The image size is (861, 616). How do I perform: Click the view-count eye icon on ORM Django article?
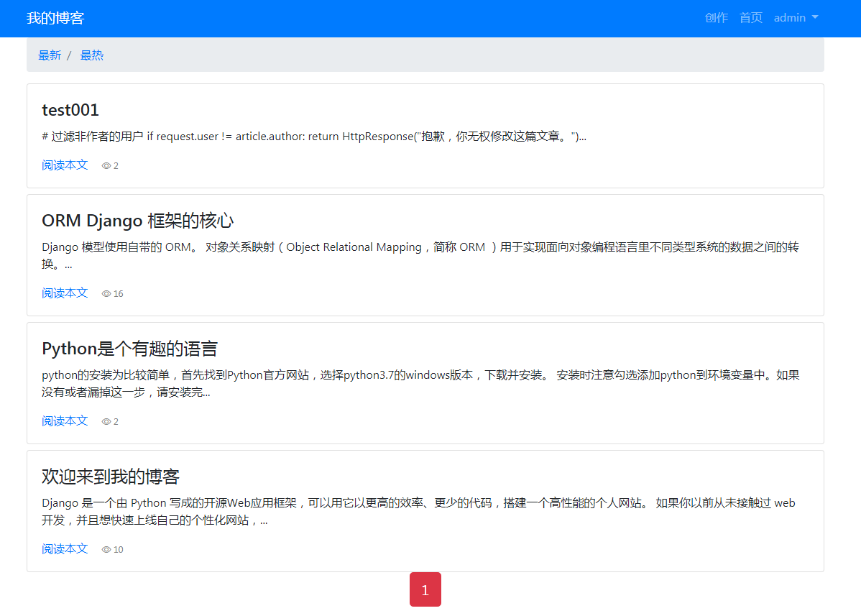tap(105, 293)
